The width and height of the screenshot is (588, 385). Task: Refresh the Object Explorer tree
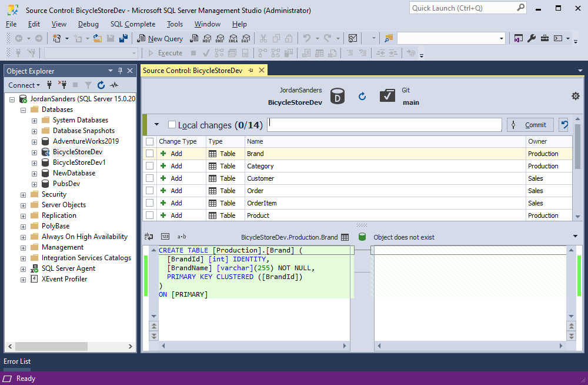(101, 85)
